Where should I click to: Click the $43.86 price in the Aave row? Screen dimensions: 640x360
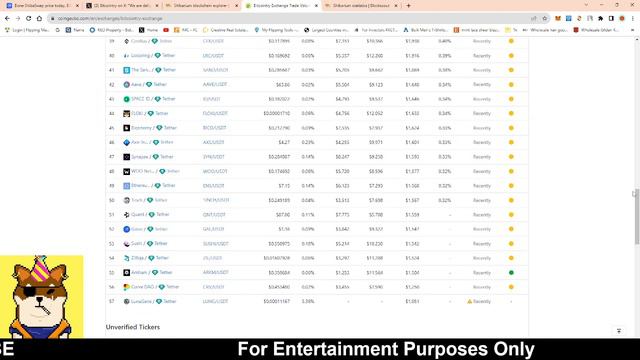(283, 84)
